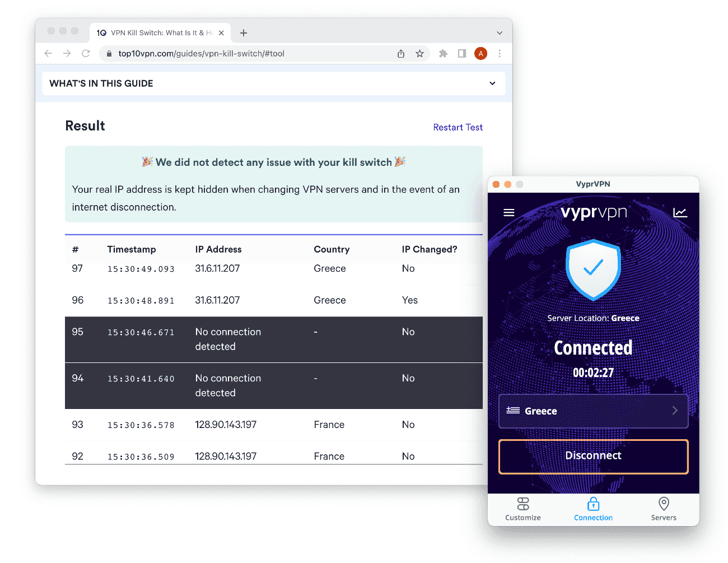This screenshot has height=563, width=728.
Task: Open the browser profile avatar A
Action: coord(480,54)
